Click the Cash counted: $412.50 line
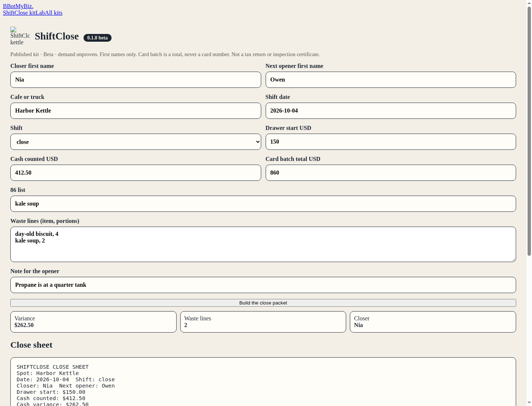This screenshot has height=406, width=532. [51, 398]
